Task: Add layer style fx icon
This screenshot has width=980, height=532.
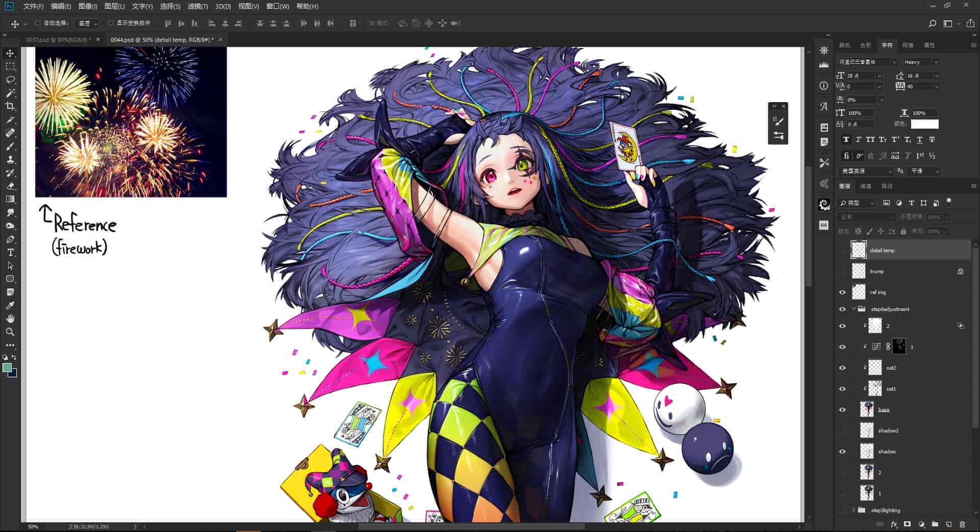Action: (x=894, y=524)
